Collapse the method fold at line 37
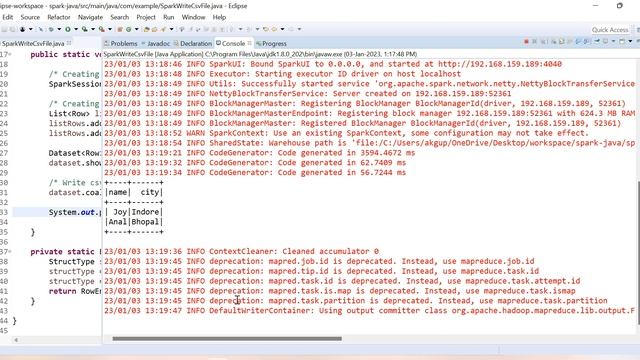 pos(10,251)
